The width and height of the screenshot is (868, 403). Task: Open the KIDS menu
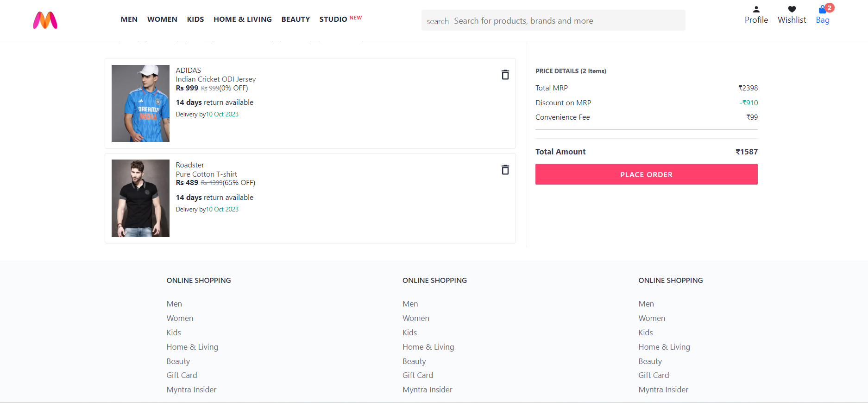(195, 19)
